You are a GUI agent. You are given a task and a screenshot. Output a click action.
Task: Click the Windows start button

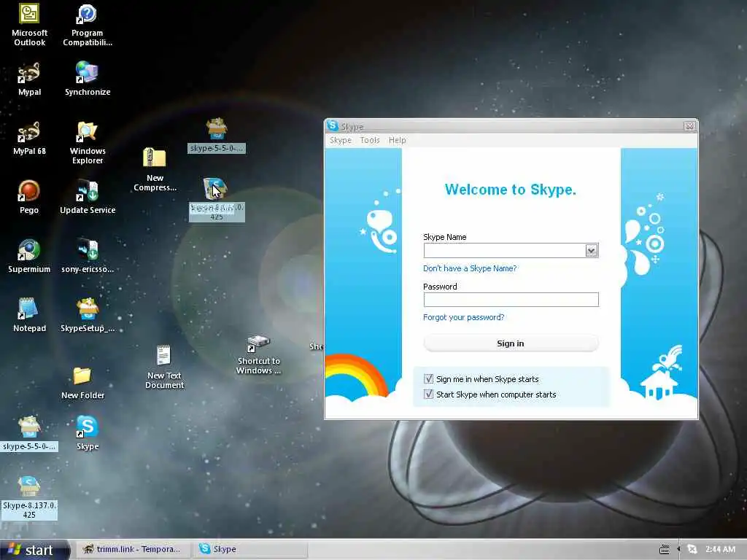(32, 550)
